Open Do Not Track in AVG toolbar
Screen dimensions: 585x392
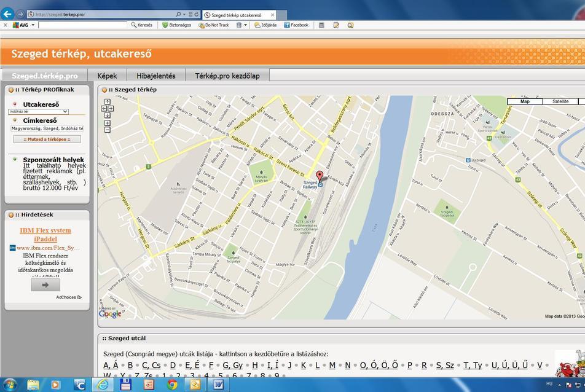point(213,25)
